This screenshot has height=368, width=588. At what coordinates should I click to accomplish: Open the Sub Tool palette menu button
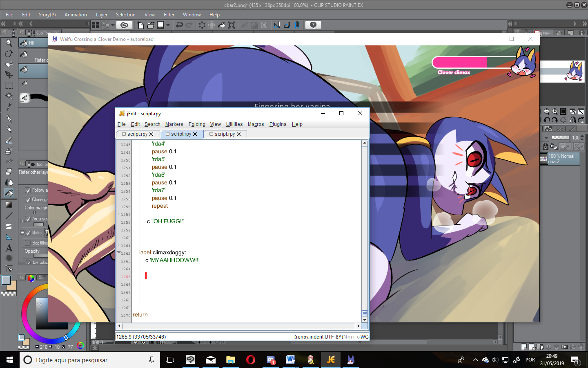click(x=22, y=32)
